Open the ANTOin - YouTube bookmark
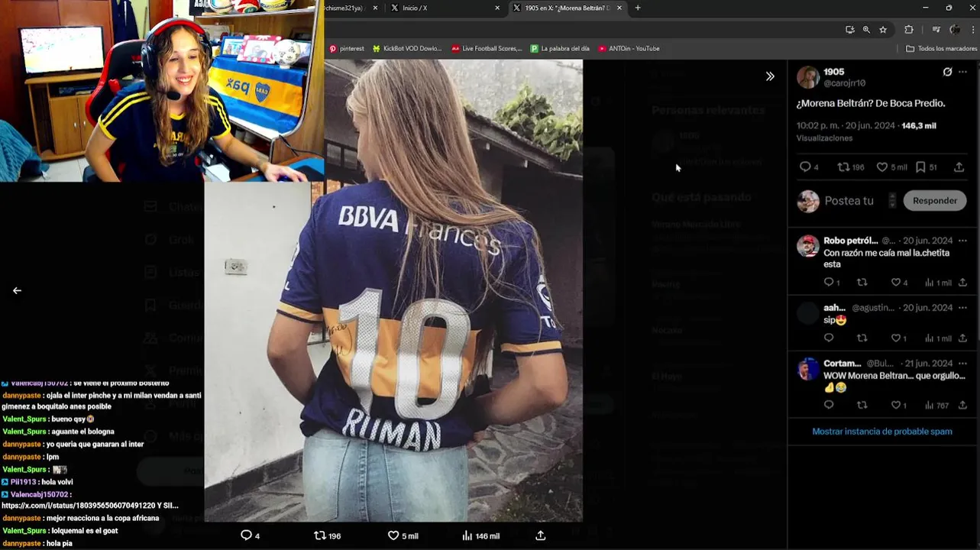Screen dimensions: 980x550 pyautogui.click(x=629, y=48)
